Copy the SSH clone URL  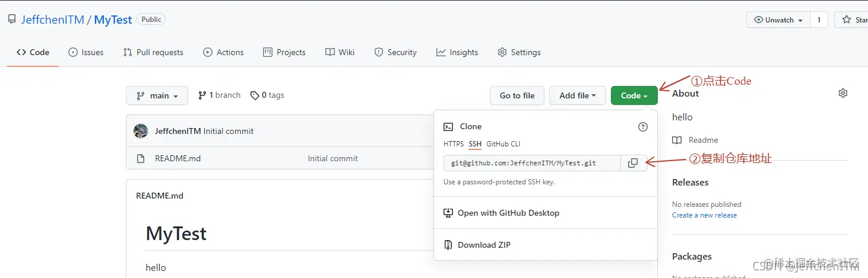click(x=633, y=163)
